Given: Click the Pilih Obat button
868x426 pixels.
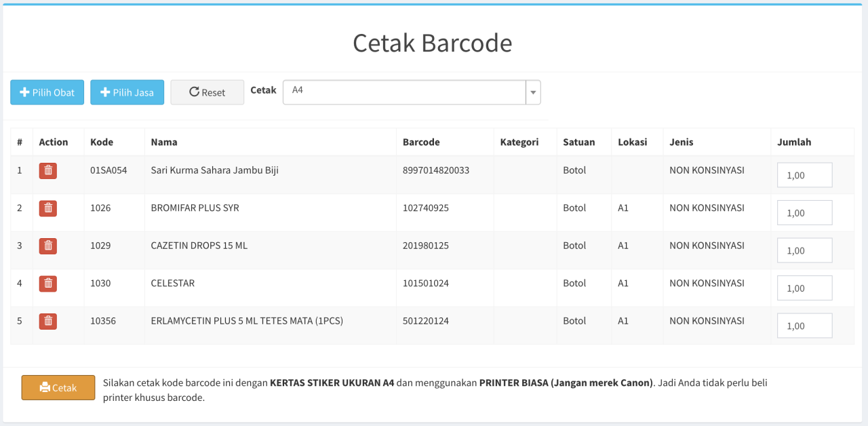Looking at the screenshot, I should point(47,92).
